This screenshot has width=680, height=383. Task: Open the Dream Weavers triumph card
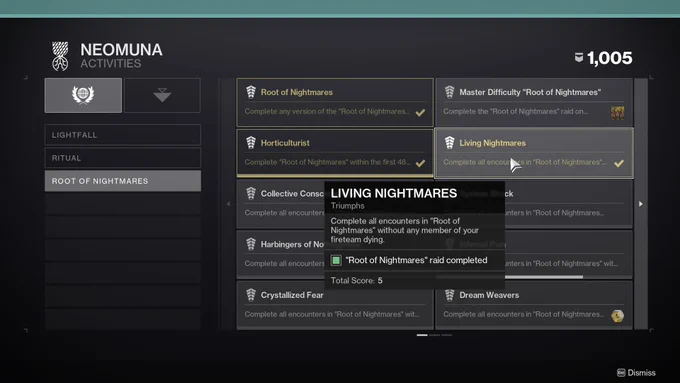[x=534, y=305]
